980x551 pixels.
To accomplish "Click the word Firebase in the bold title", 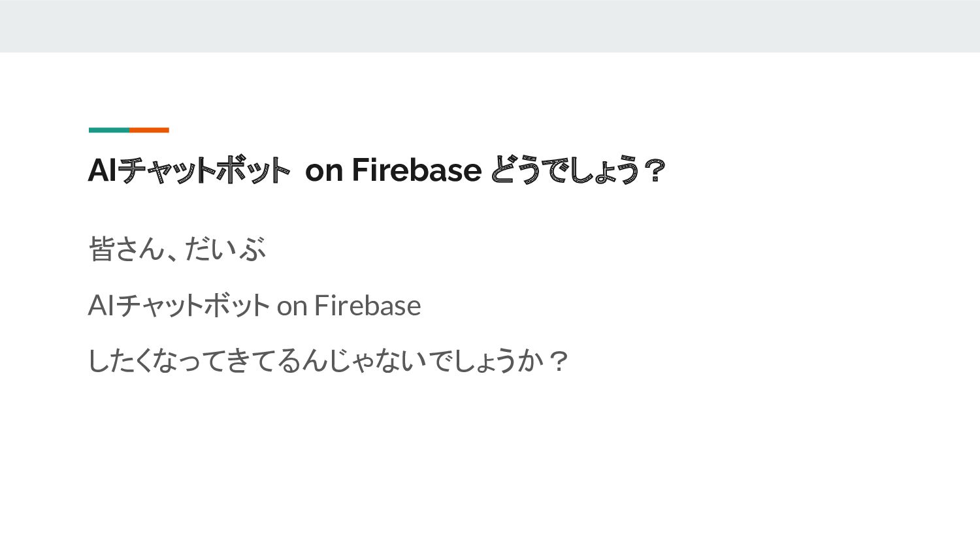I will click(x=417, y=170).
